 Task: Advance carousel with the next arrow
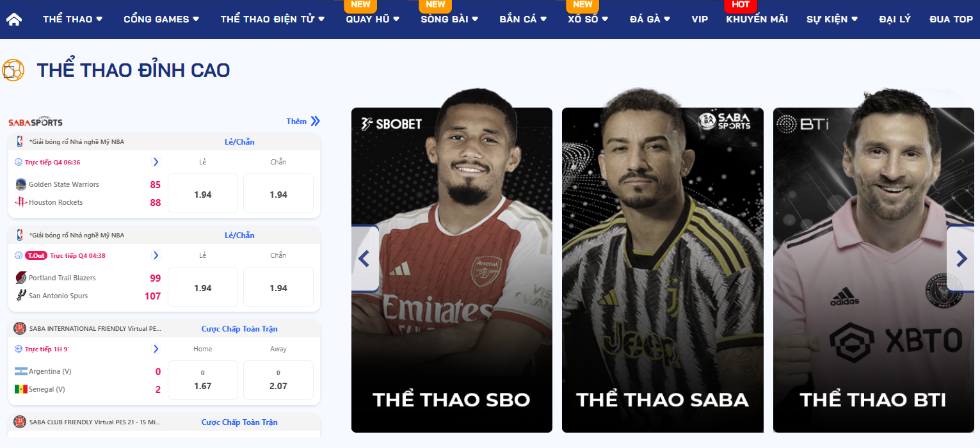(961, 259)
